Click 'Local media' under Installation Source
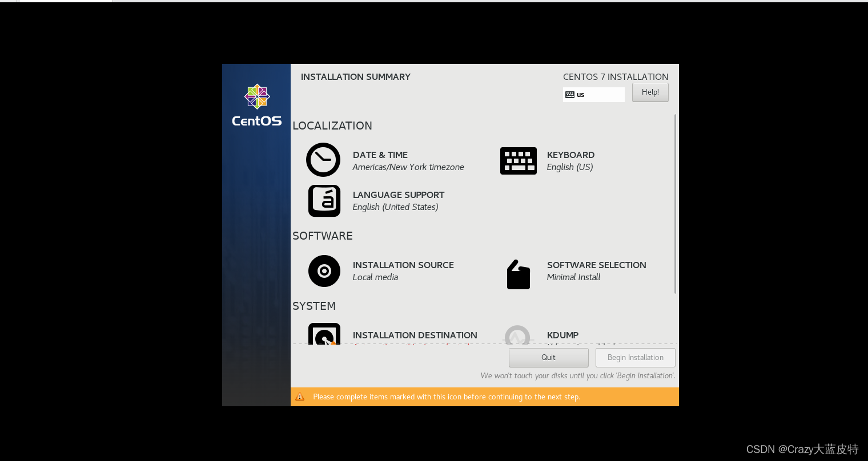Viewport: 868px width, 461px height. point(375,277)
